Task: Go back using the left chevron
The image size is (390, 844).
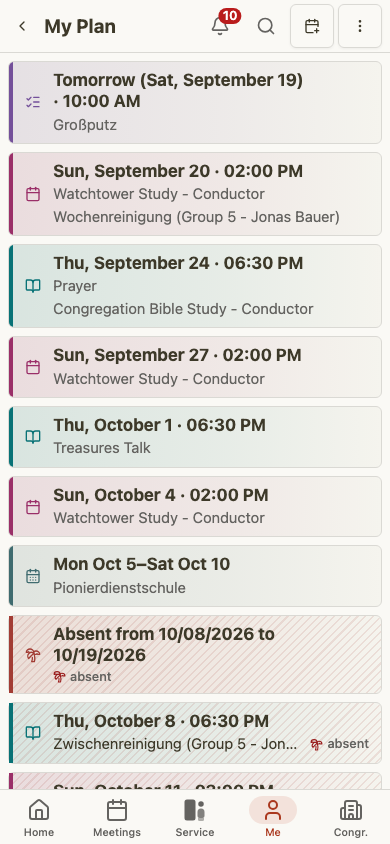Action: 22,26
